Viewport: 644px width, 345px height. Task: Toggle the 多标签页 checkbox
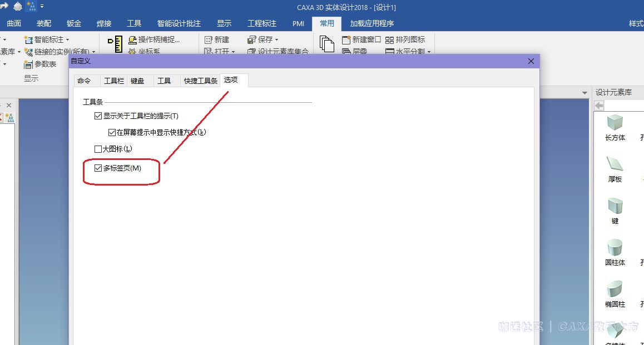click(98, 168)
